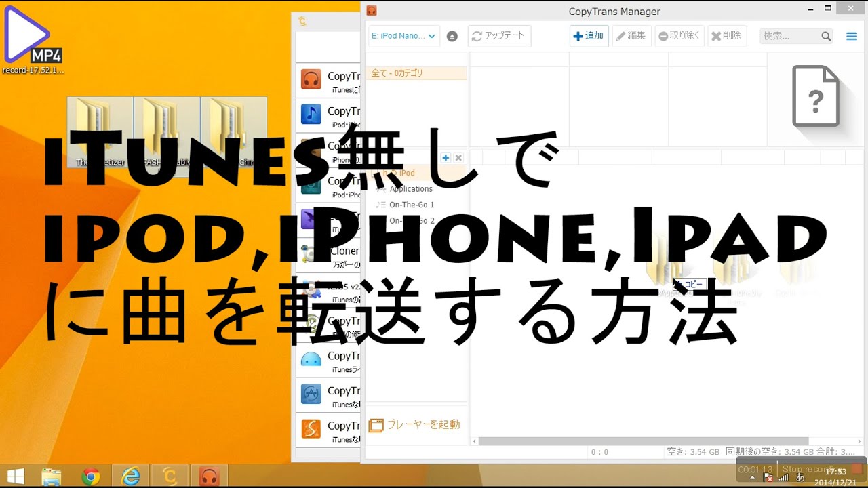868x488 pixels.
Task: Open the hamburger menu in CopyTrans Manager
Action: tap(852, 37)
